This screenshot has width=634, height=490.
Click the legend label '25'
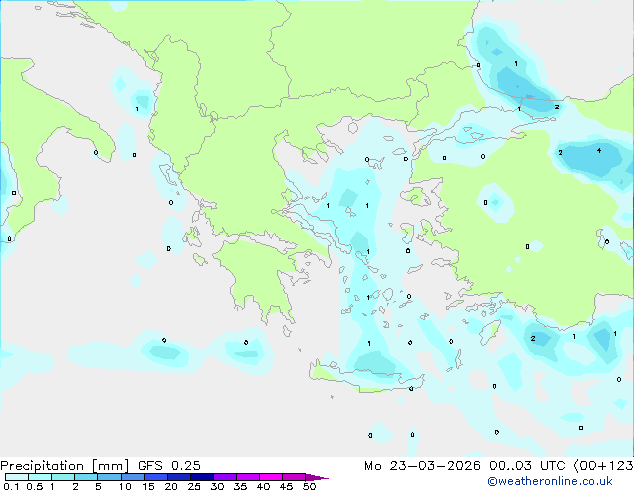click(x=194, y=486)
